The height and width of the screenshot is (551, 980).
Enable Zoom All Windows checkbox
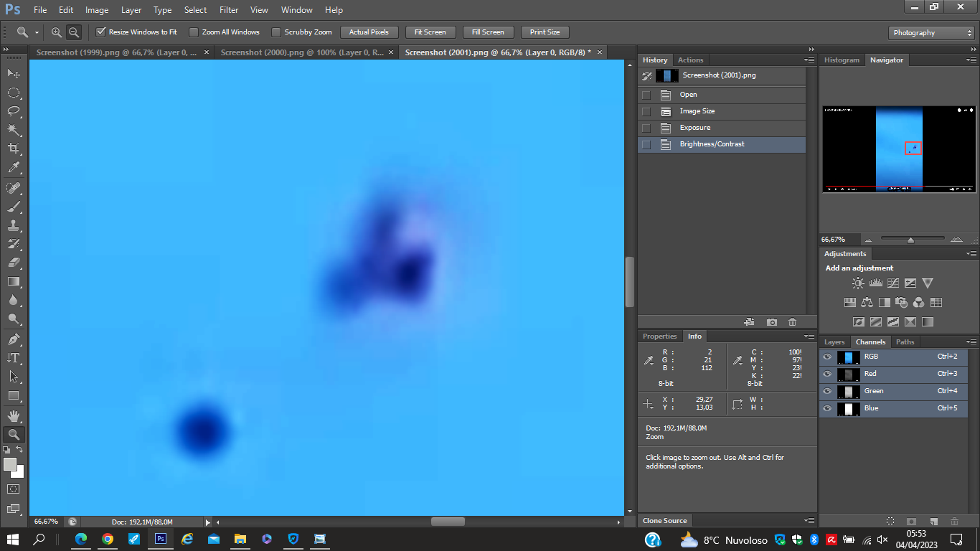[x=194, y=32]
